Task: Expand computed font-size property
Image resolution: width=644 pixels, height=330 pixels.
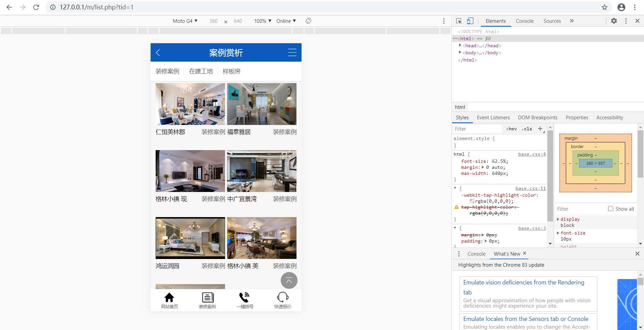Action: pyautogui.click(x=558, y=233)
